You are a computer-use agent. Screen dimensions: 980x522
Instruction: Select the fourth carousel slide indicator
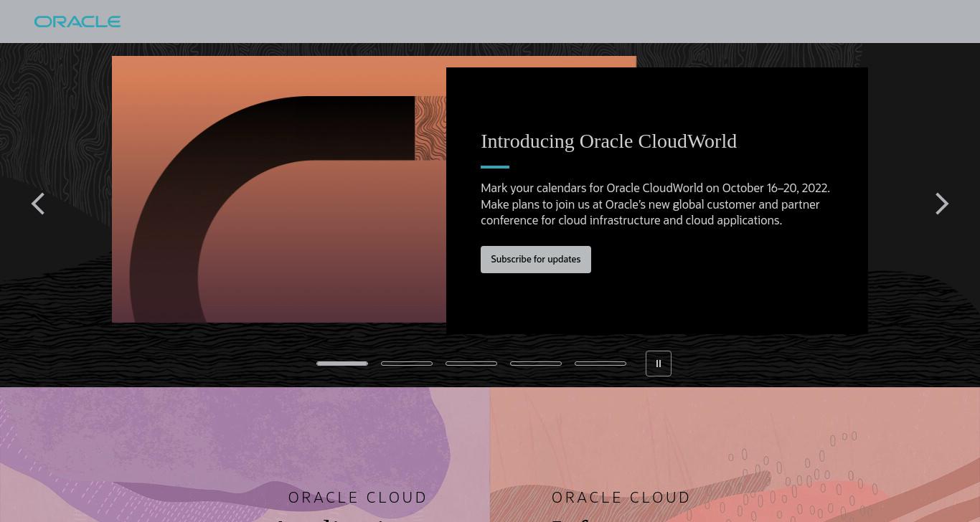point(536,364)
